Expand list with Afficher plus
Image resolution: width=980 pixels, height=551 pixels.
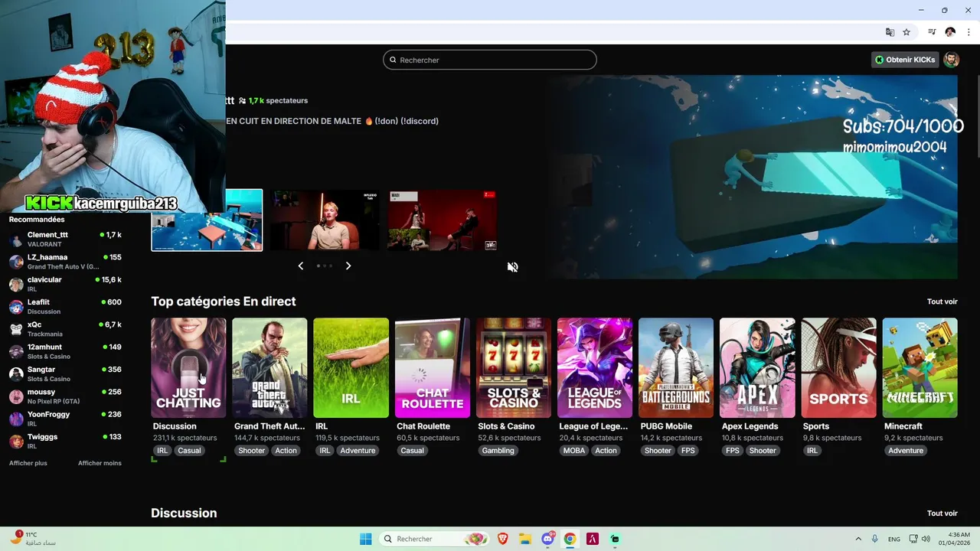point(28,463)
